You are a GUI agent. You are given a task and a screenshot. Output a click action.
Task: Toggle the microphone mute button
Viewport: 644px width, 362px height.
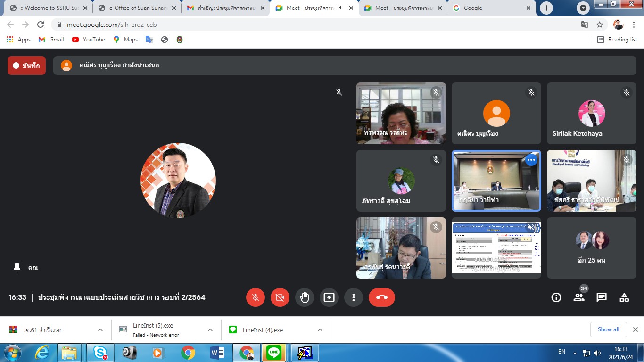click(x=256, y=297)
